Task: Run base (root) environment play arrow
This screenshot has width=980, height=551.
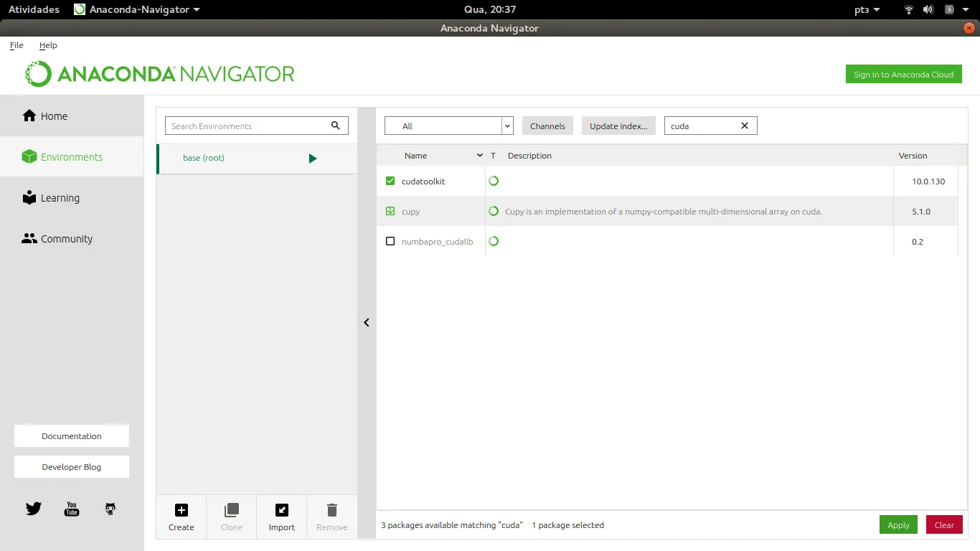Action: pos(313,159)
